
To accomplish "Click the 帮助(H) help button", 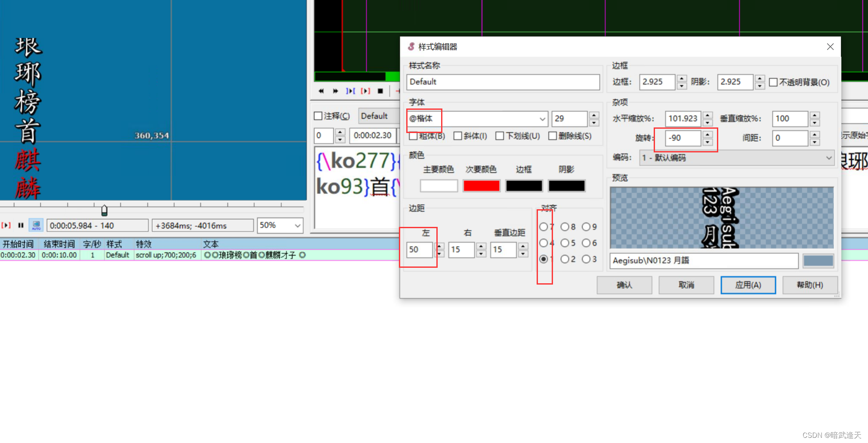I will coord(809,285).
